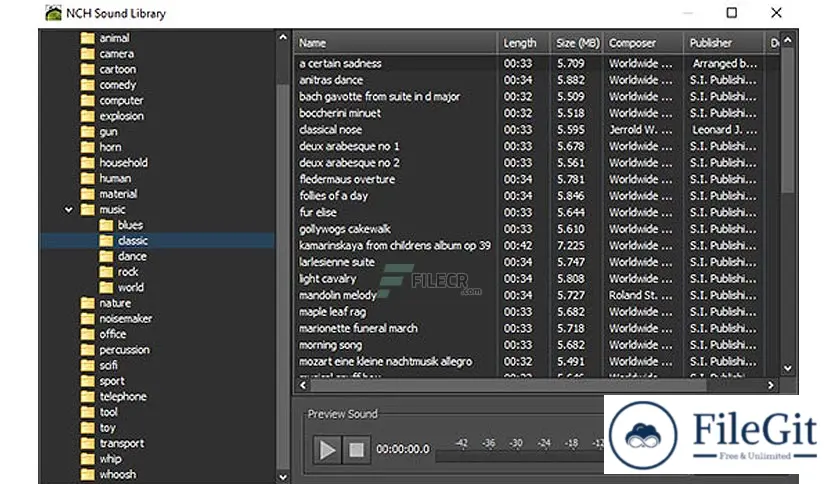Image resolution: width=836 pixels, height=484 pixels.
Task: Open the gun folder
Action: point(99,132)
